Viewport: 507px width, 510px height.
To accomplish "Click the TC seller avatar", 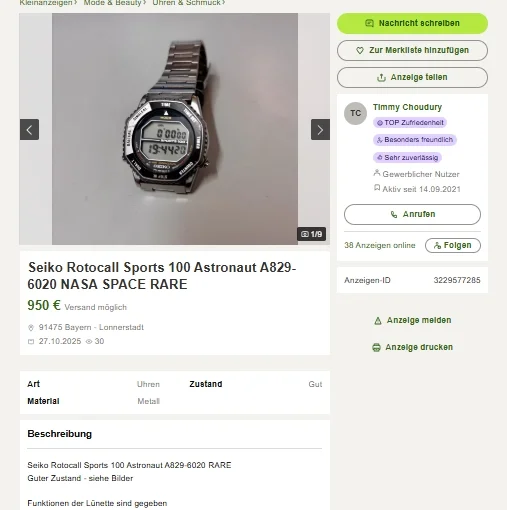I will [x=355, y=113].
